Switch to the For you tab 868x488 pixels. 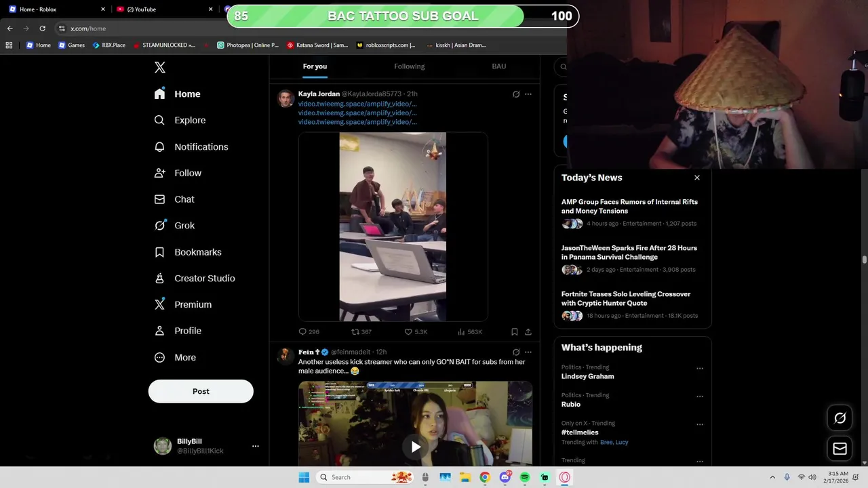coord(315,66)
